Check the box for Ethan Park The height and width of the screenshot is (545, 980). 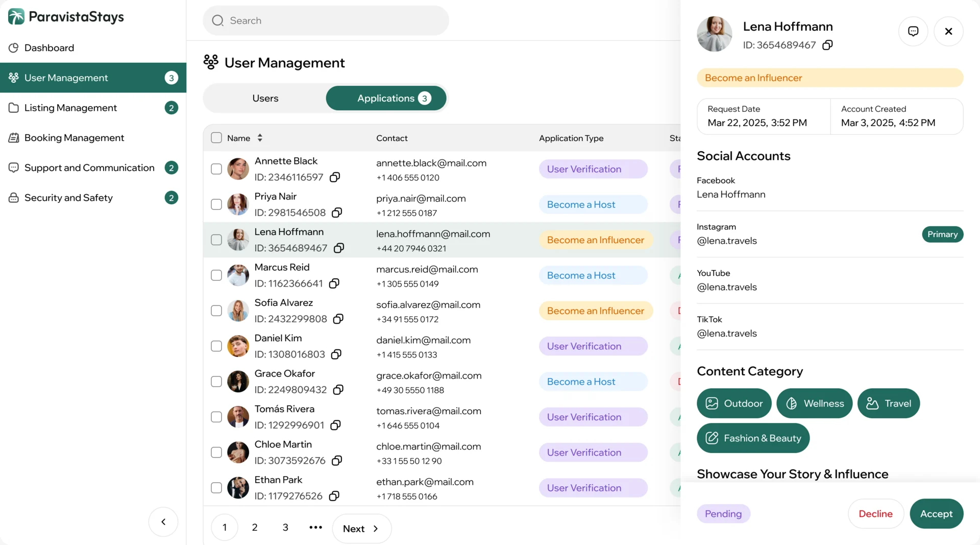click(x=216, y=488)
